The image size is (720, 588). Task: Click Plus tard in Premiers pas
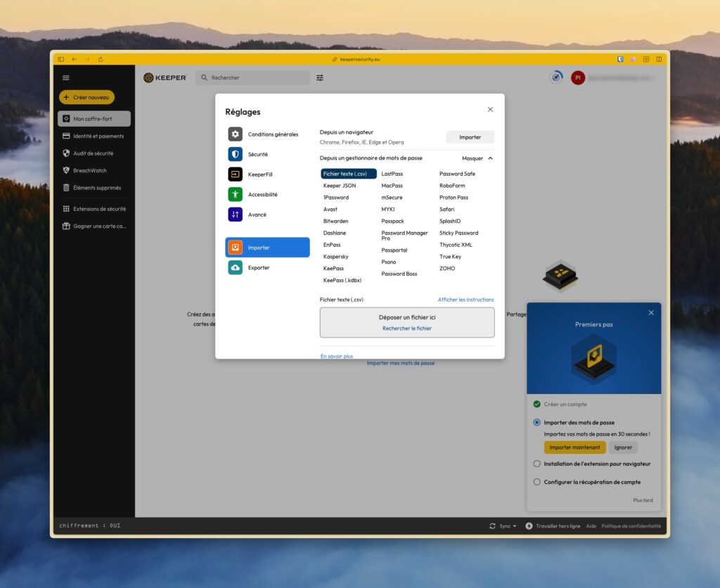(643, 500)
